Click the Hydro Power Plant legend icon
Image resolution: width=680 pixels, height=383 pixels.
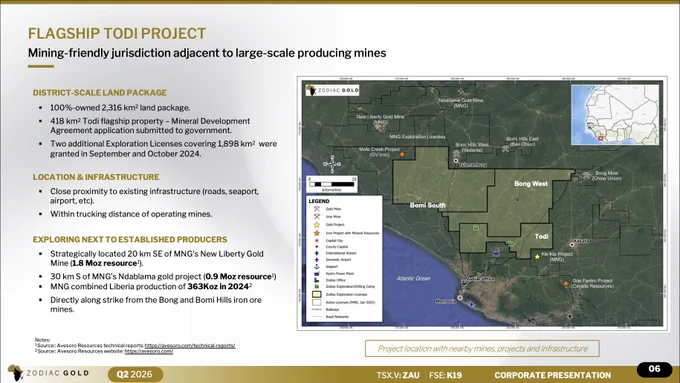(x=317, y=274)
